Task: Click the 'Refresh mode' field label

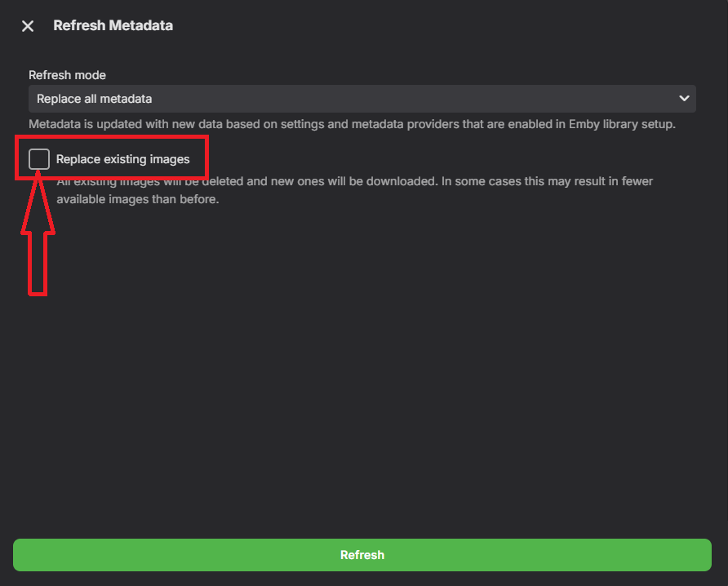Action: [x=68, y=75]
